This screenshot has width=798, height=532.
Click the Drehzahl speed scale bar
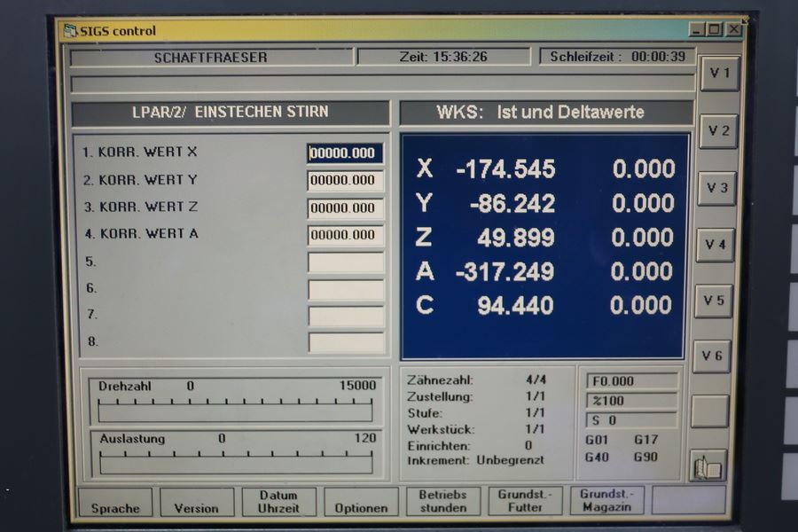tap(236, 410)
